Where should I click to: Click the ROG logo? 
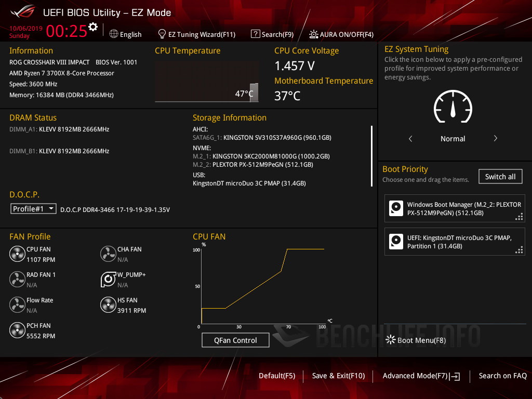23,12
